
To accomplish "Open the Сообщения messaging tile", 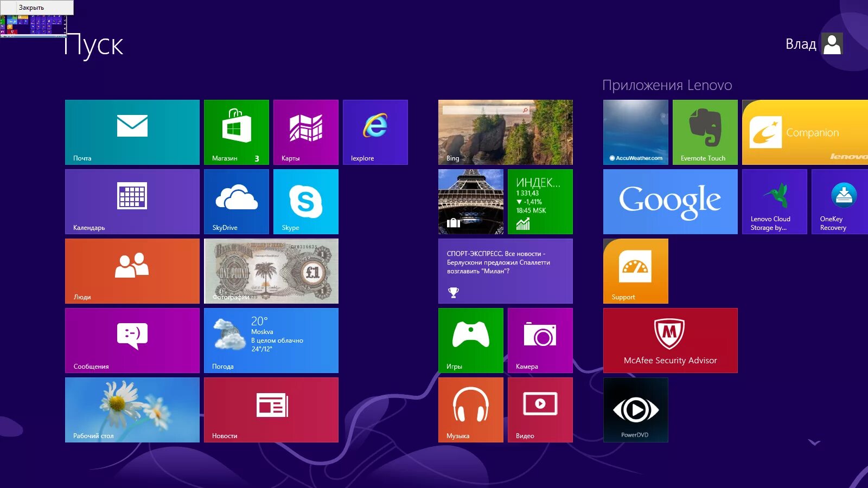I will tap(132, 341).
